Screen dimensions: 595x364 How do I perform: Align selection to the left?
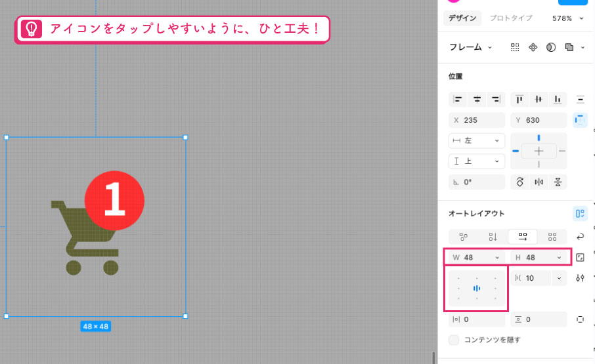click(x=458, y=99)
